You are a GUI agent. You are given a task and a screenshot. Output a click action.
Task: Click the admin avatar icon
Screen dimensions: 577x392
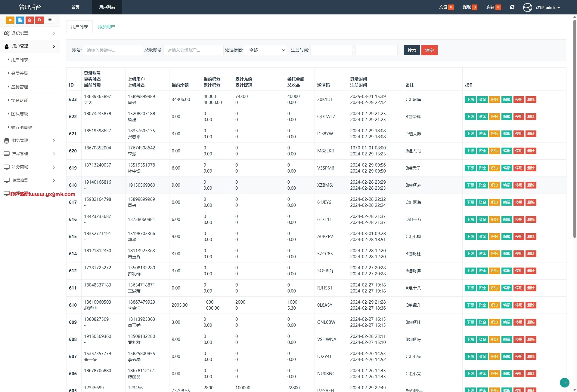tap(527, 7)
